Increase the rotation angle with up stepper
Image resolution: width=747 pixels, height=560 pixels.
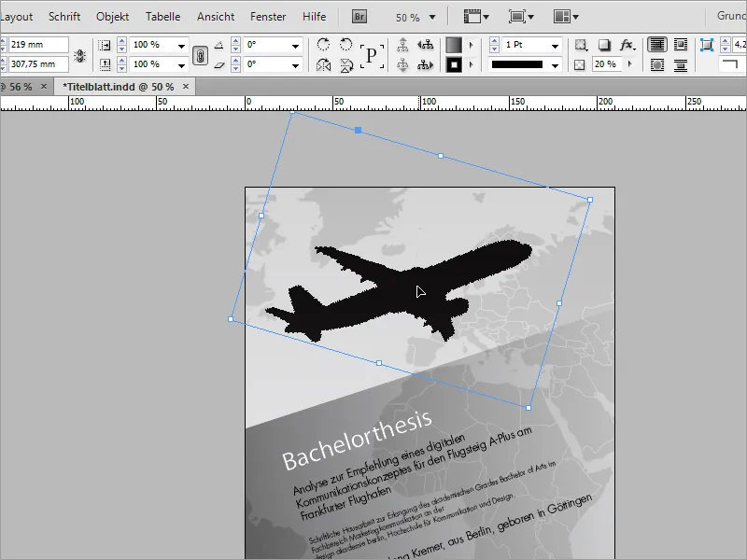235,41
